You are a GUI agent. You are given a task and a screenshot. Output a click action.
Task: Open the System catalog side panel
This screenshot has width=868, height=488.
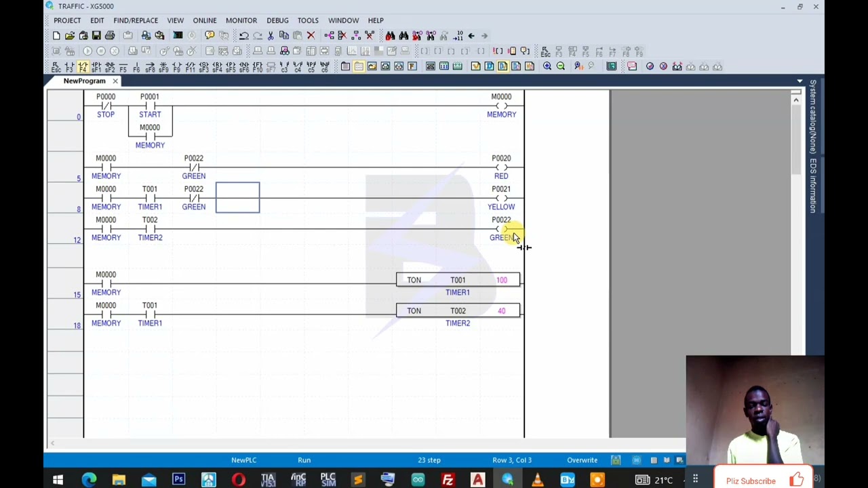click(x=812, y=117)
